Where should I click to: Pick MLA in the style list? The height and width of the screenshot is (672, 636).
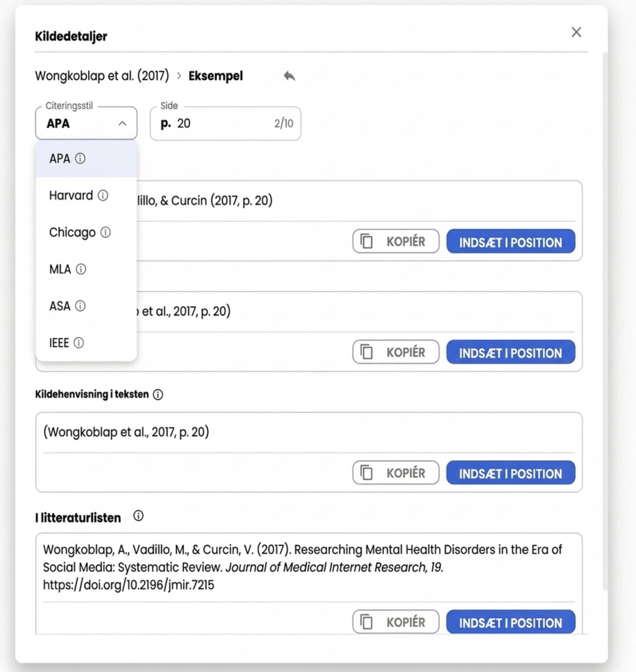86,269
